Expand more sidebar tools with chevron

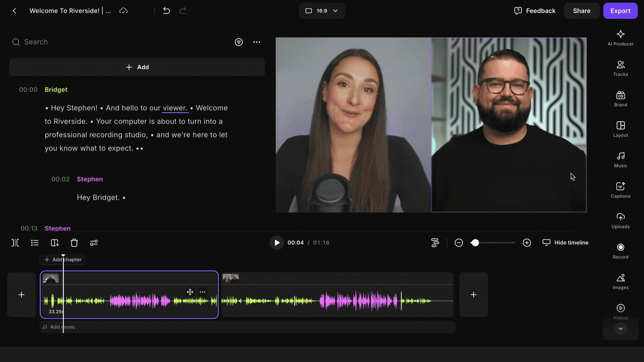(x=621, y=328)
